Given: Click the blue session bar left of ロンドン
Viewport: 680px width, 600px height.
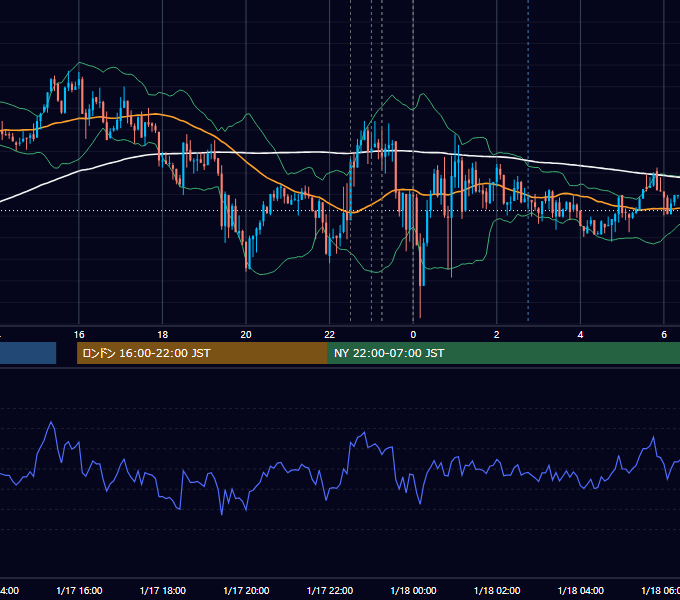Looking at the screenshot, I should (28, 353).
